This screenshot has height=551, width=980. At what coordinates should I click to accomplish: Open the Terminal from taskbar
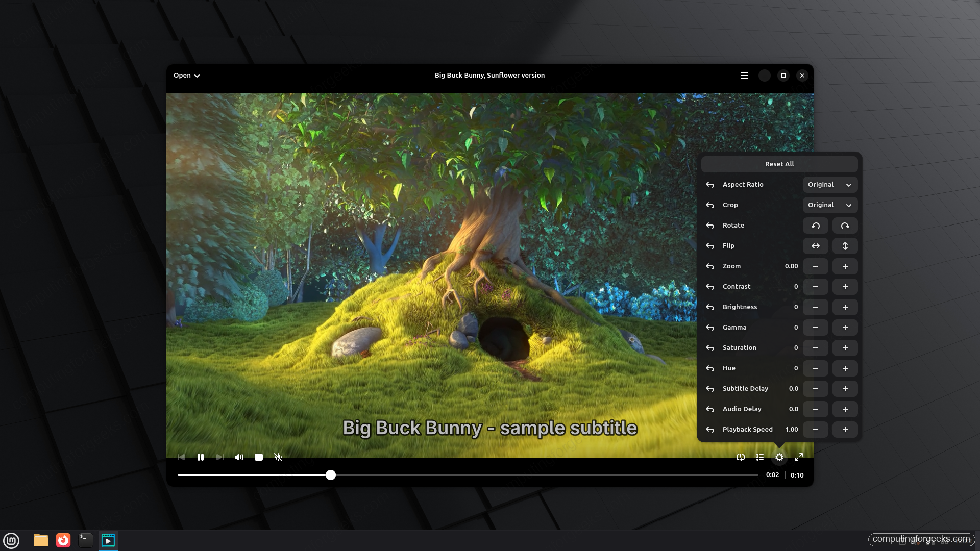(86, 540)
